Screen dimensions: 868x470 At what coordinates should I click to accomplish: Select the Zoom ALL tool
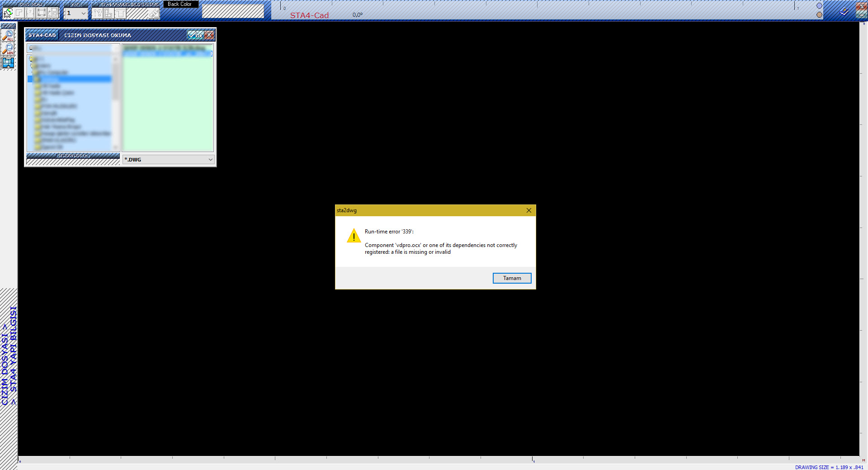tap(8, 36)
